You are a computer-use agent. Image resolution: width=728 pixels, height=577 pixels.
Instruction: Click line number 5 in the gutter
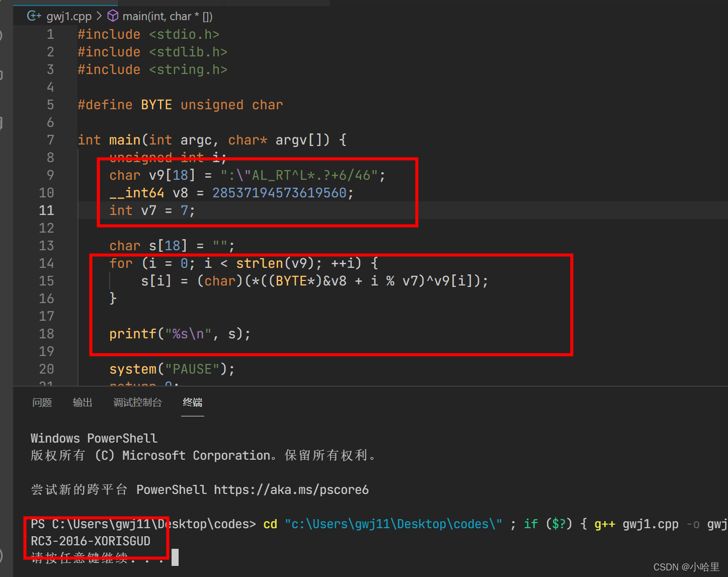point(50,105)
